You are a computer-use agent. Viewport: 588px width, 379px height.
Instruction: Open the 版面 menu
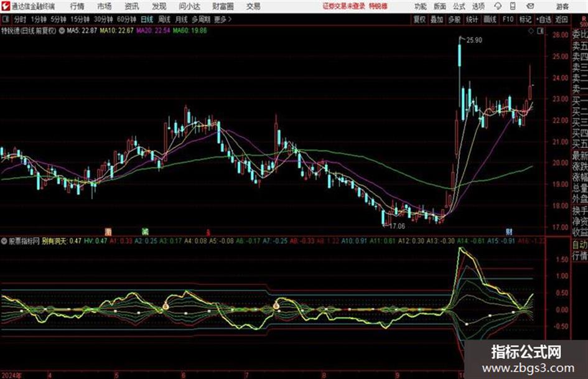pos(439,6)
